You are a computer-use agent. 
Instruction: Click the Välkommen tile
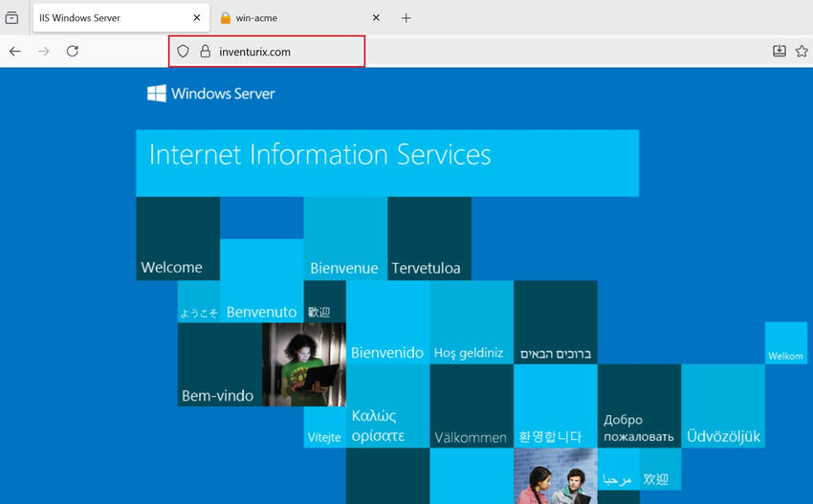point(472,406)
